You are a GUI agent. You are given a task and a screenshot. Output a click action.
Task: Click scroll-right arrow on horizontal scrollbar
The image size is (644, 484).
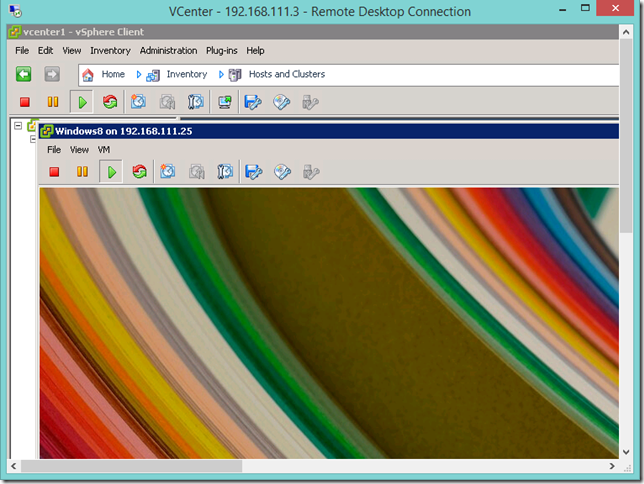pyautogui.click(x=612, y=466)
